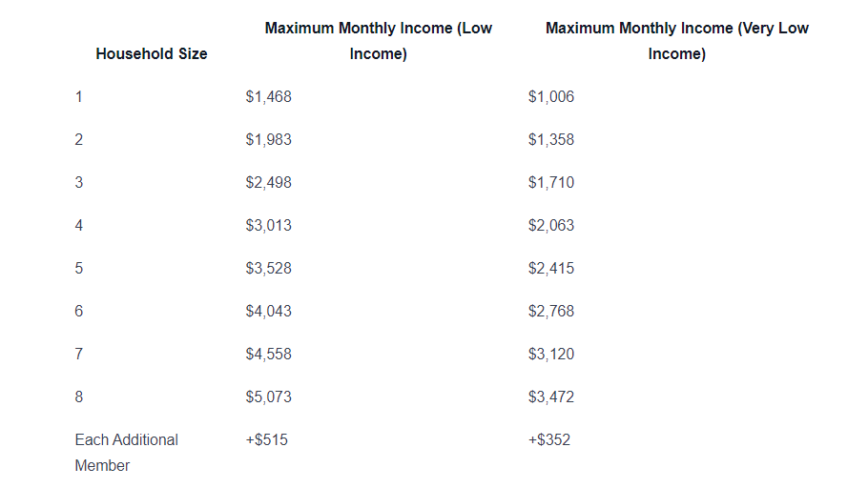
Task: Click the Household Size column header
Action: pyautogui.click(x=151, y=53)
